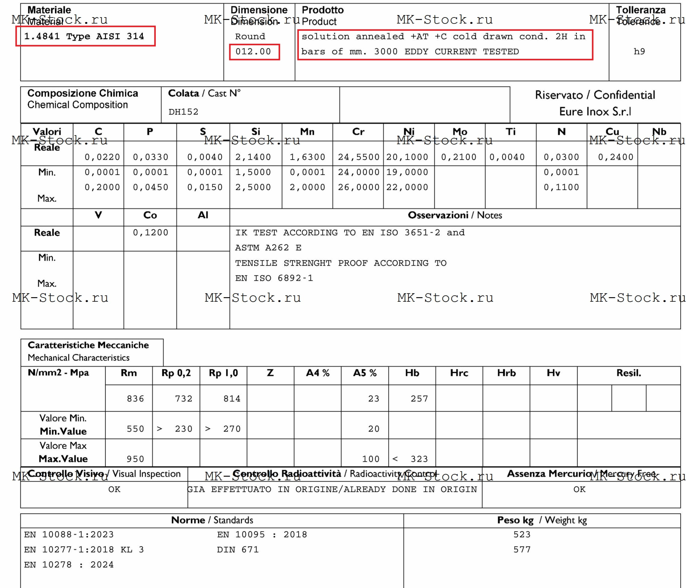Select manganese actual value 1,6300
700x588 pixels.
(x=307, y=157)
